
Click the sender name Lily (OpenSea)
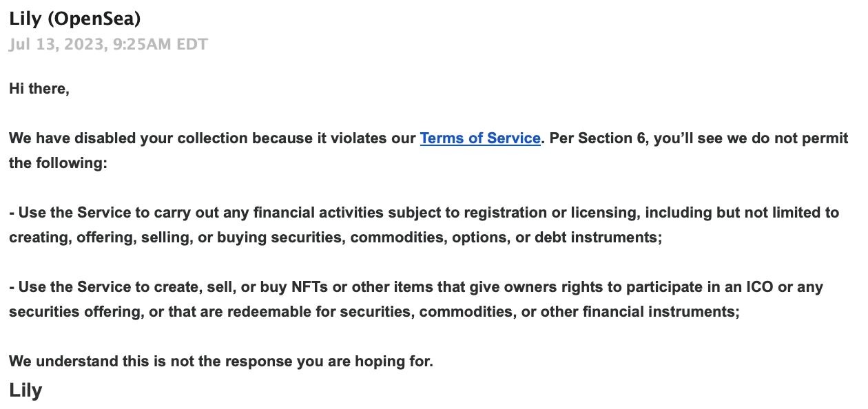pos(75,19)
